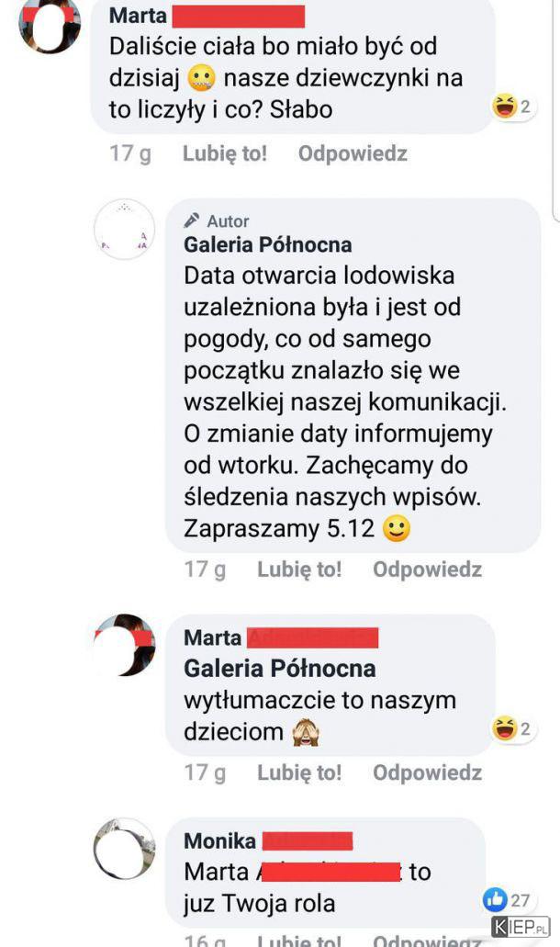Screen dimensions: 560x947
Task: Like Marta's 'wytłumaczcie to naszym dzieciom' comment
Action: [299, 772]
